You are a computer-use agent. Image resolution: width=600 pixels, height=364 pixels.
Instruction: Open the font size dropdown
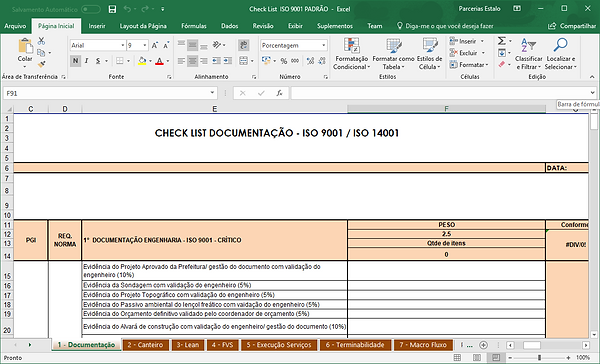pyautogui.click(x=145, y=45)
